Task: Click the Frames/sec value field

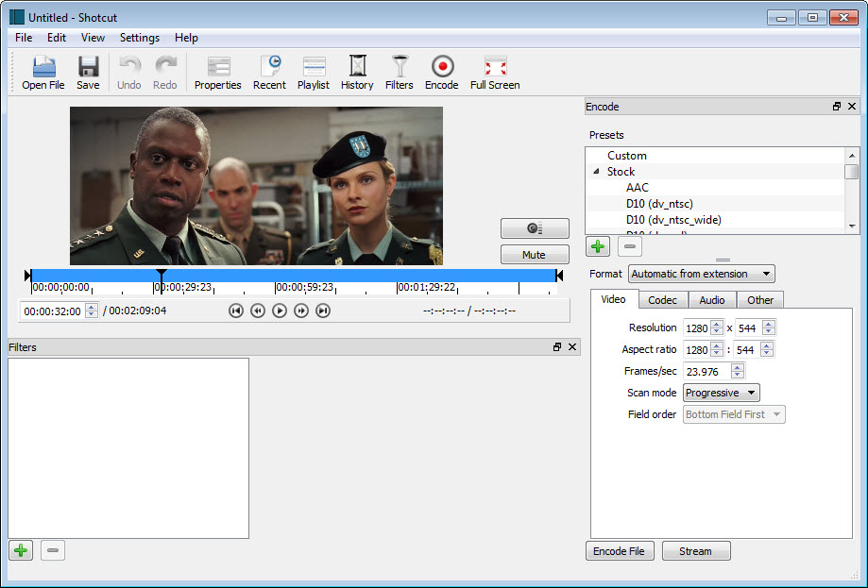Action: 707,371
